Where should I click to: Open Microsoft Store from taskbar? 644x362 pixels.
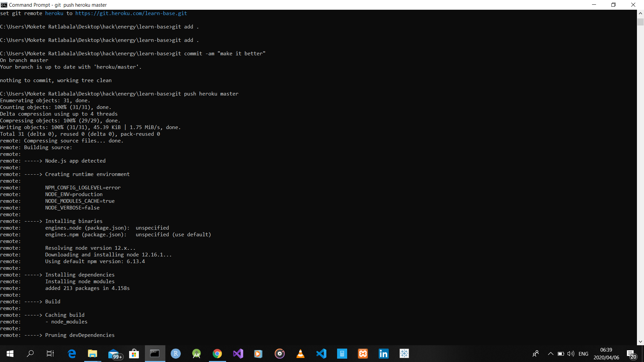[x=134, y=354]
